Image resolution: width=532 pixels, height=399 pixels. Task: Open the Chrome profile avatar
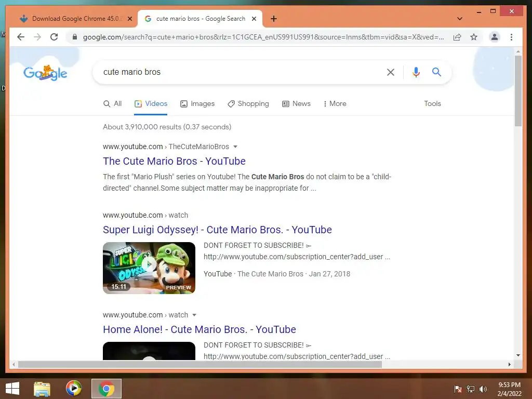(x=495, y=37)
